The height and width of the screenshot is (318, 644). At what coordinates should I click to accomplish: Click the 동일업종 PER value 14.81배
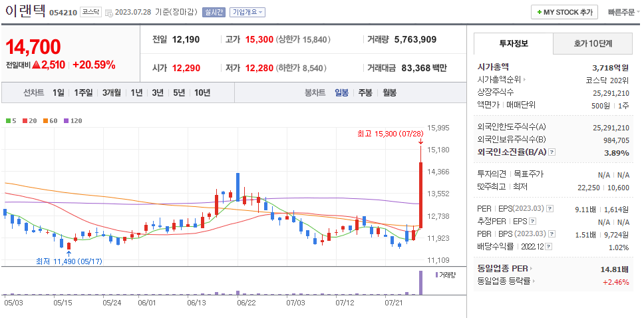[x=615, y=270]
